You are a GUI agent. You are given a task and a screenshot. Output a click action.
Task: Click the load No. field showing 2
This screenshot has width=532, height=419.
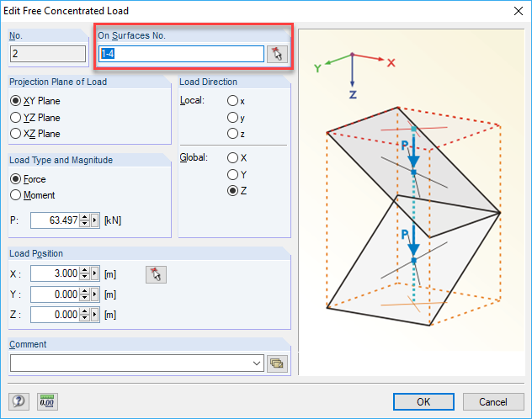[x=48, y=54]
